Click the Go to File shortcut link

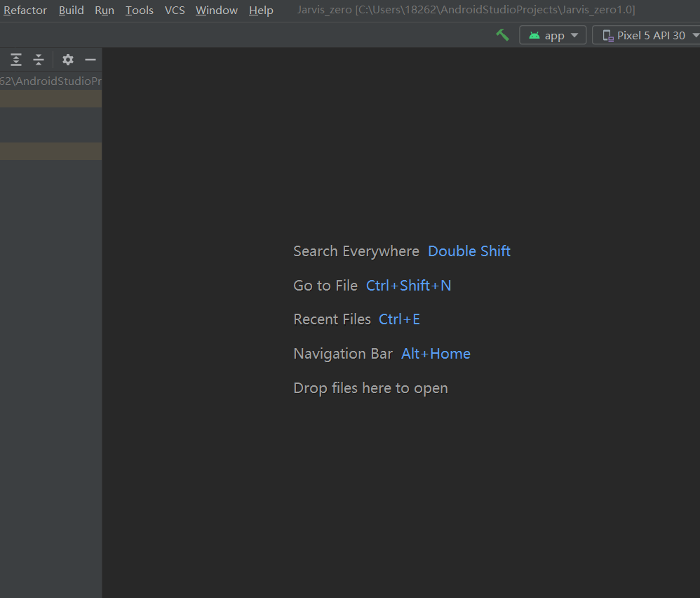(408, 285)
